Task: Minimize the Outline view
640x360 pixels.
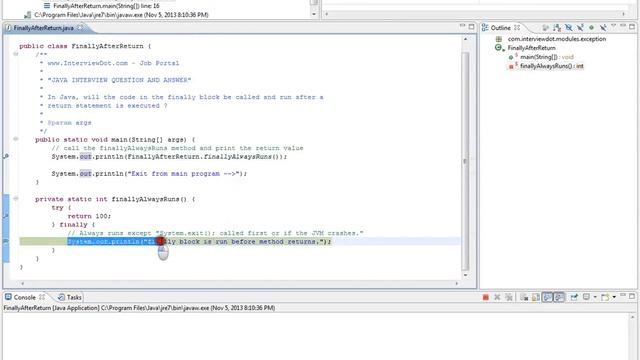Action: 623,26
